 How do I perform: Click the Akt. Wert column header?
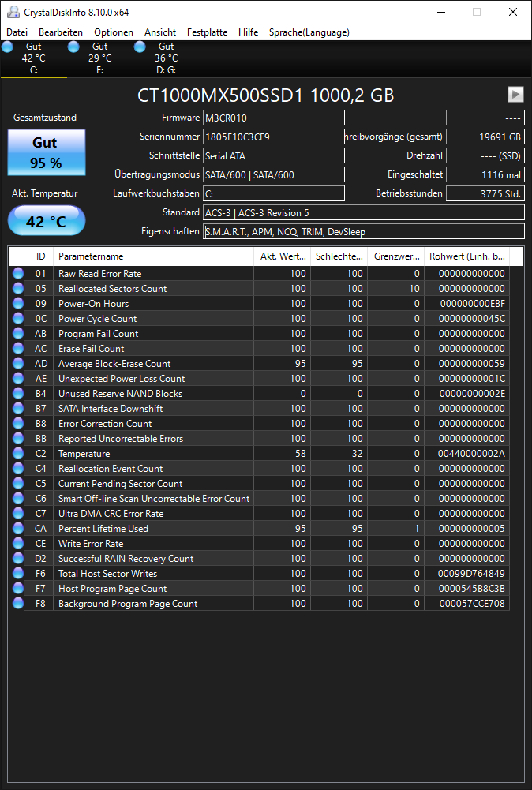282,256
